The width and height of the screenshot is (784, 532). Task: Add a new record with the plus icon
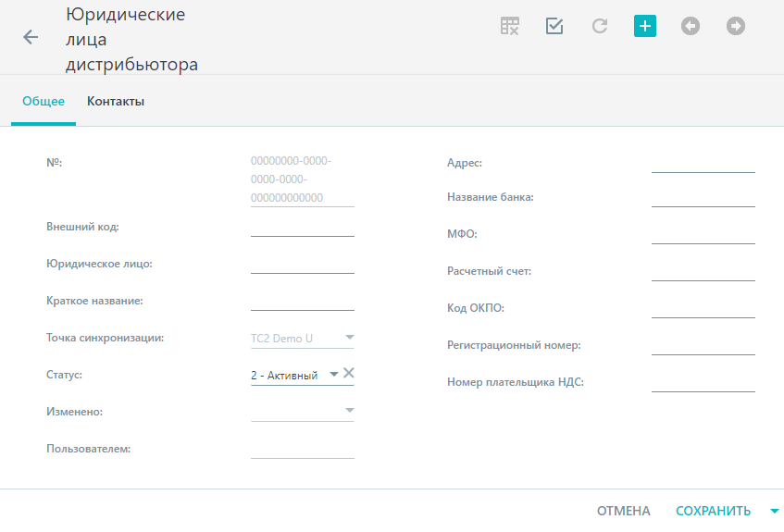point(645,26)
